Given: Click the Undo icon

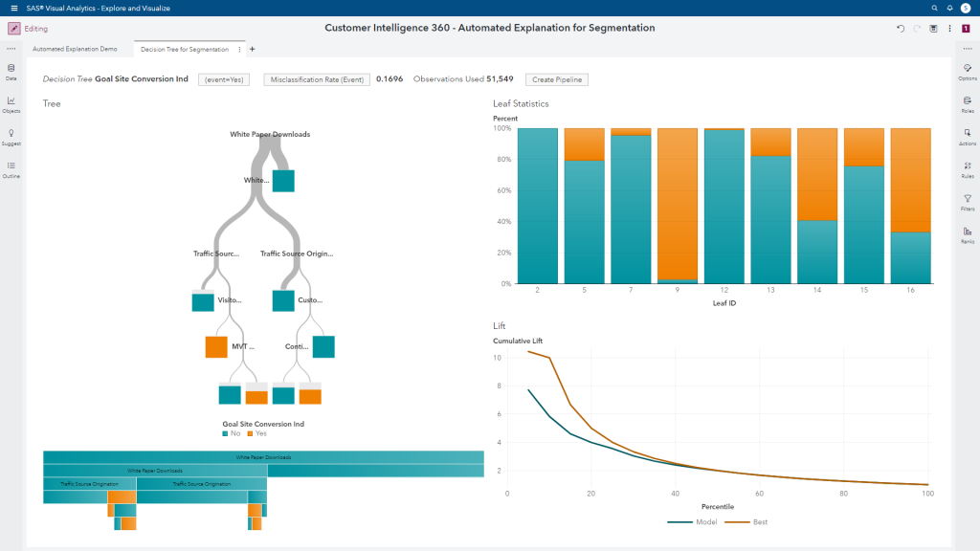Looking at the screenshot, I should (x=900, y=28).
